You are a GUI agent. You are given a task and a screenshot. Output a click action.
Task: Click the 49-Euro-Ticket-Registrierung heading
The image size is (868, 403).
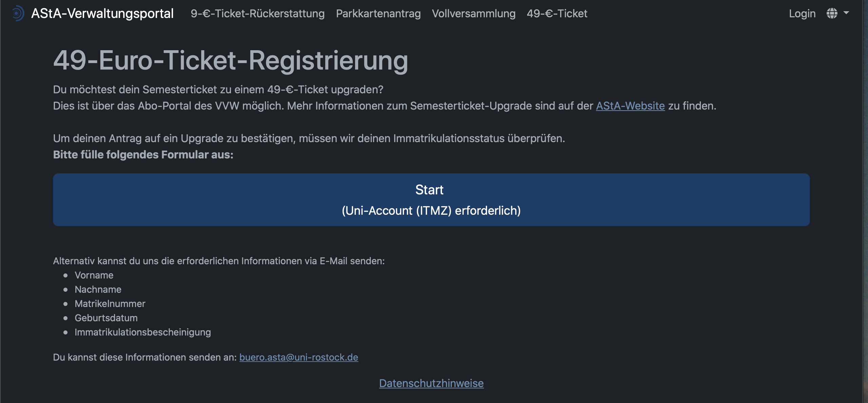pos(231,60)
